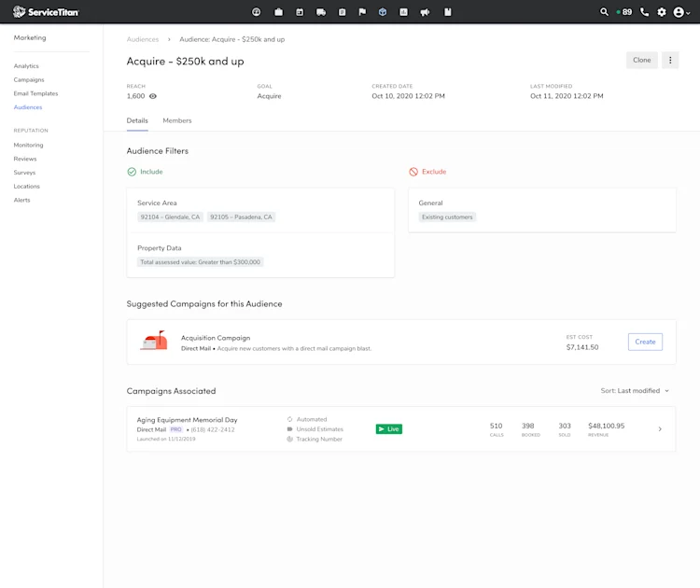Click the ServiceTitan logo
Image resolution: width=700 pixels, height=588 pixels.
point(46,11)
